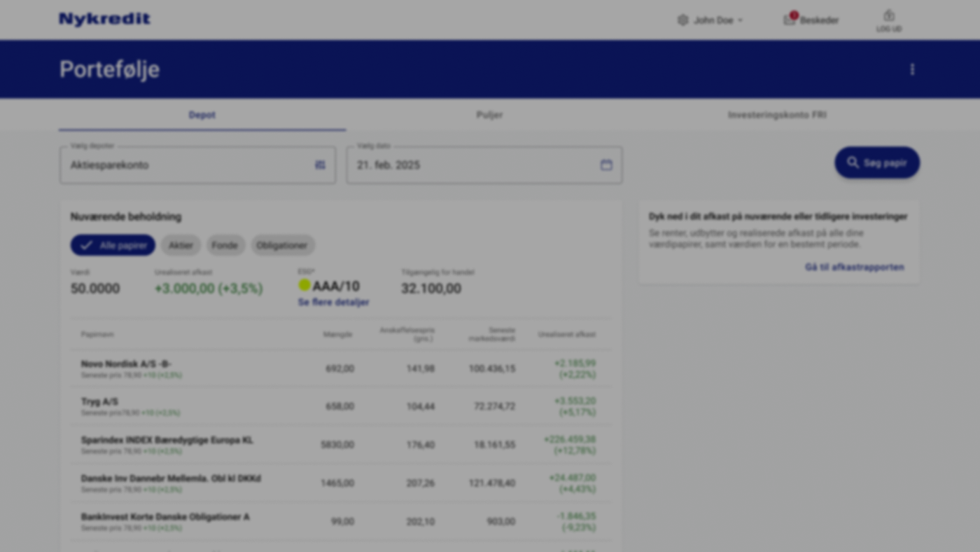The image size is (980, 552).
Task: Switch to the Investeringskonto FRI tab
Action: (x=776, y=115)
